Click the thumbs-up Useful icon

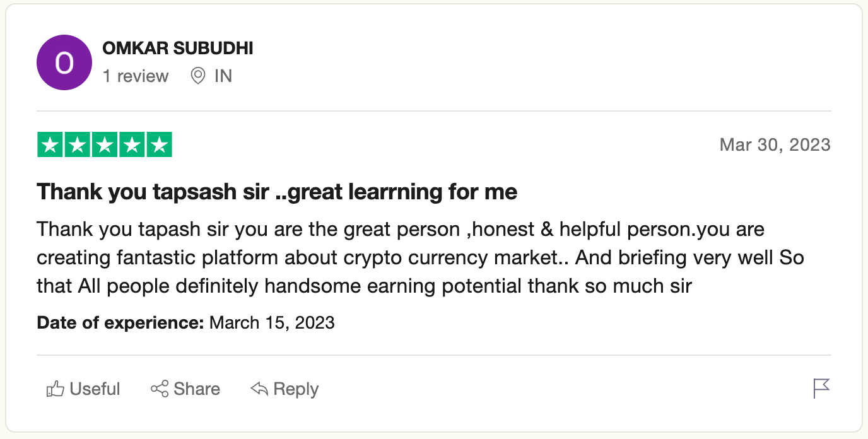click(56, 389)
